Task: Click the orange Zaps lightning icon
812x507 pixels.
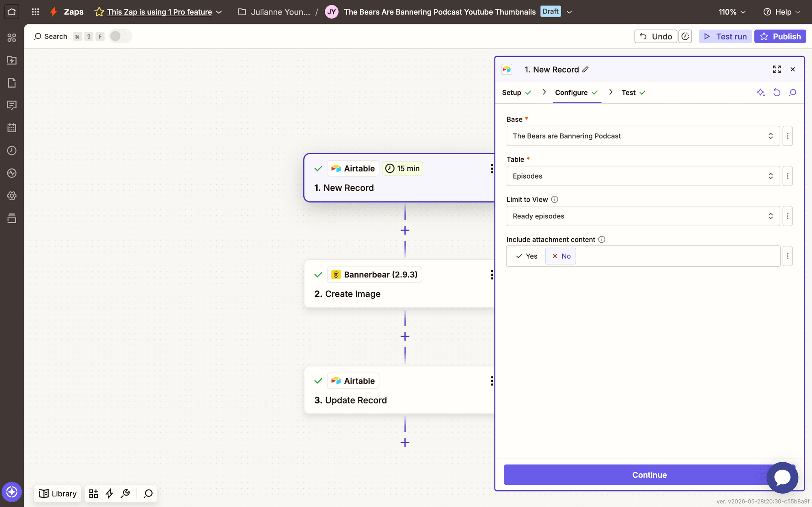Action: click(x=53, y=12)
